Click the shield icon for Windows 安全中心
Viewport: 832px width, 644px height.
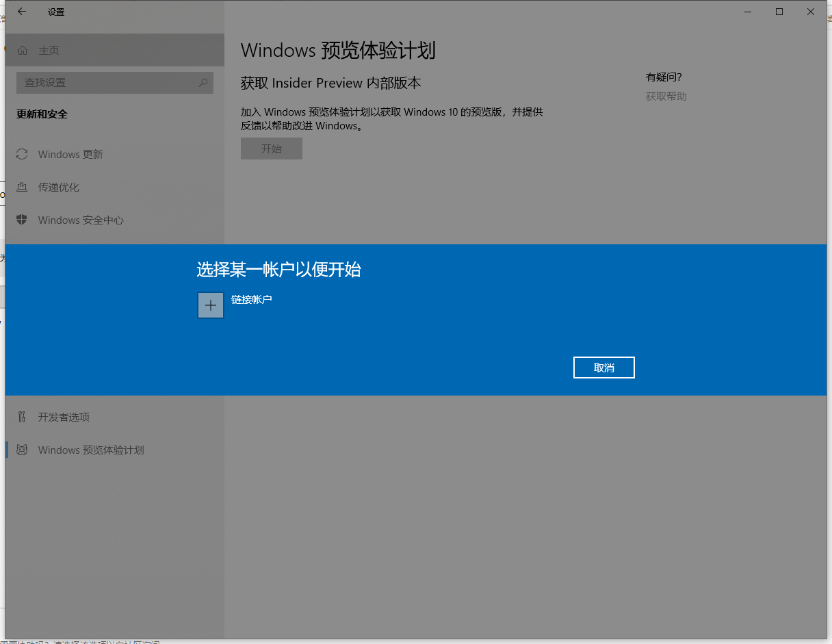click(22, 220)
